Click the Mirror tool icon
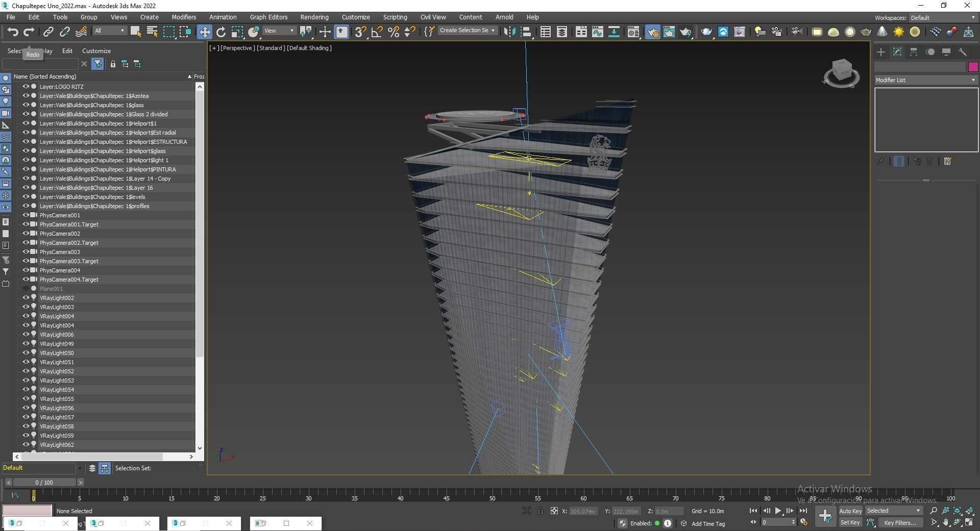The width and height of the screenshot is (980, 531). (509, 32)
